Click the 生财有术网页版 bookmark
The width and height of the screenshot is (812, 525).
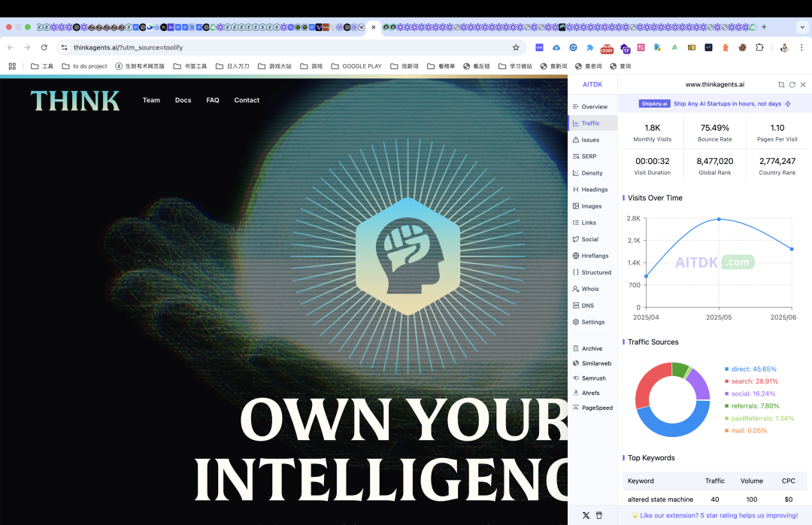click(140, 66)
